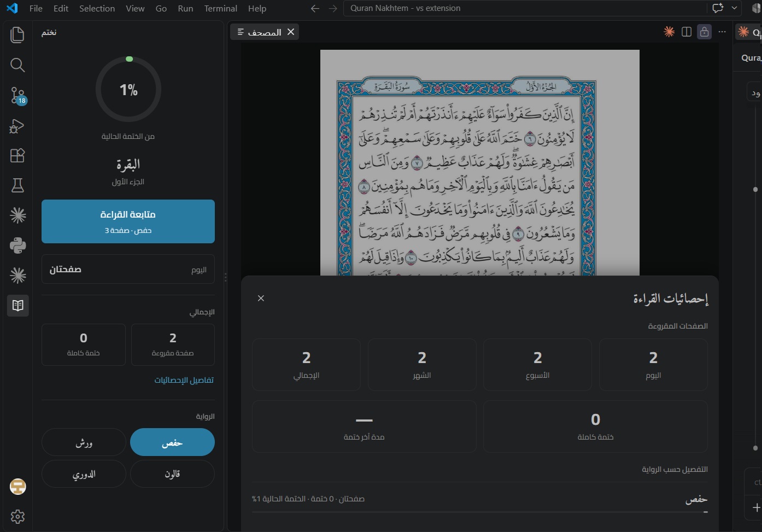The height and width of the screenshot is (532, 762).
Task: Click the الشهر stat card
Action: point(422,365)
